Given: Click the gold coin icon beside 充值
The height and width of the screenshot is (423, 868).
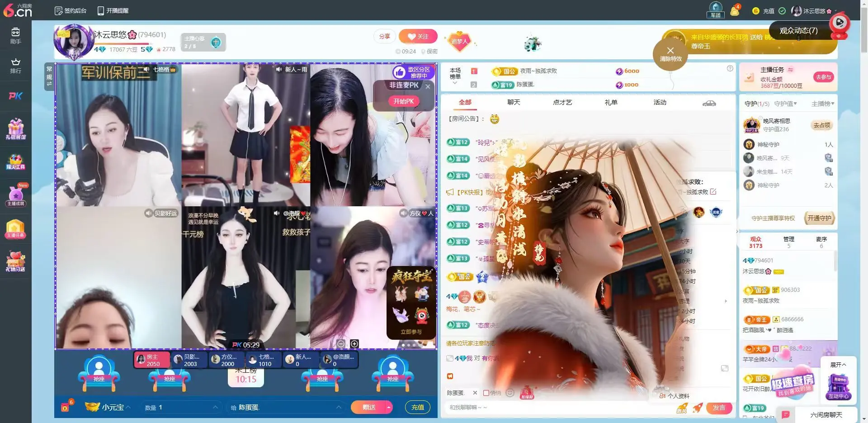Looking at the screenshot, I should tap(755, 11).
